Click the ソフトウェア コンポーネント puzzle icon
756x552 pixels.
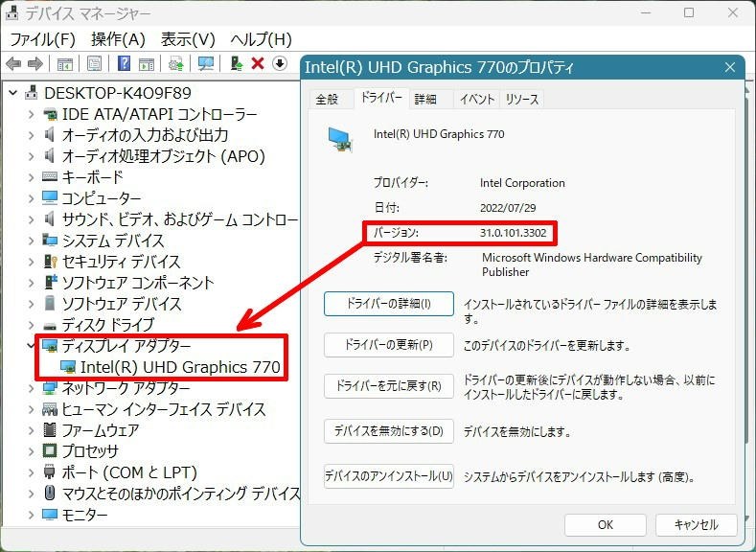(50, 282)
